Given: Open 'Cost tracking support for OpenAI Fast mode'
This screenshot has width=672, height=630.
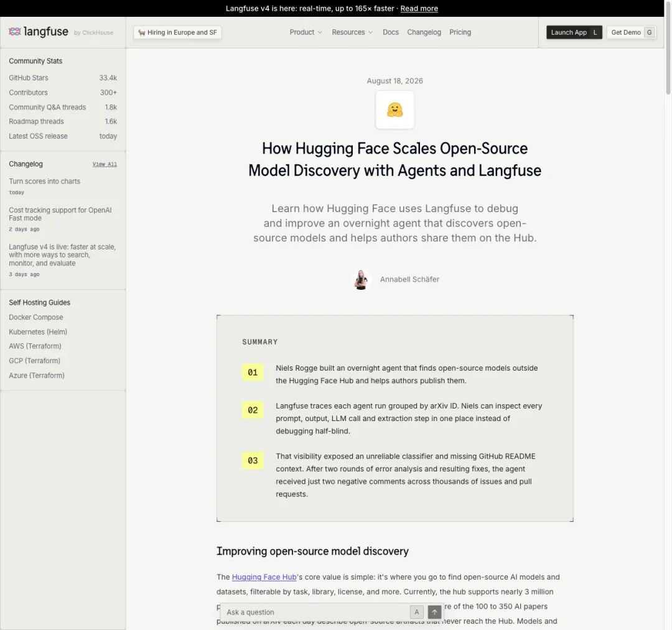Looking at the screenshot, I should pos(60,214).
